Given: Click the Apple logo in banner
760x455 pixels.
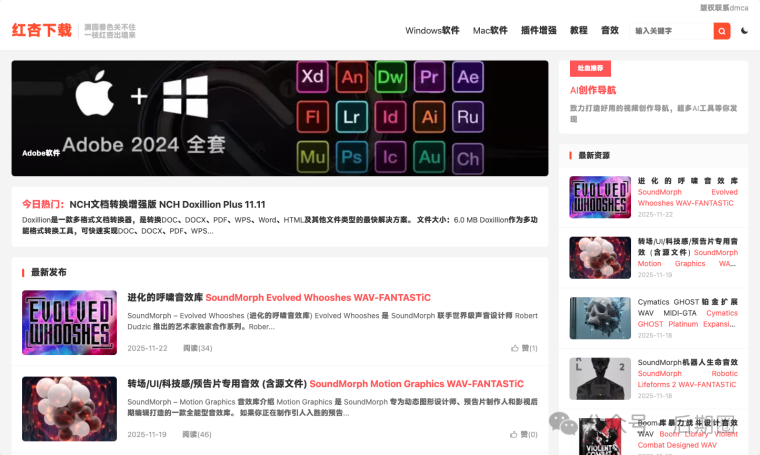Looking at the screenshot, I should click(95, 93).
